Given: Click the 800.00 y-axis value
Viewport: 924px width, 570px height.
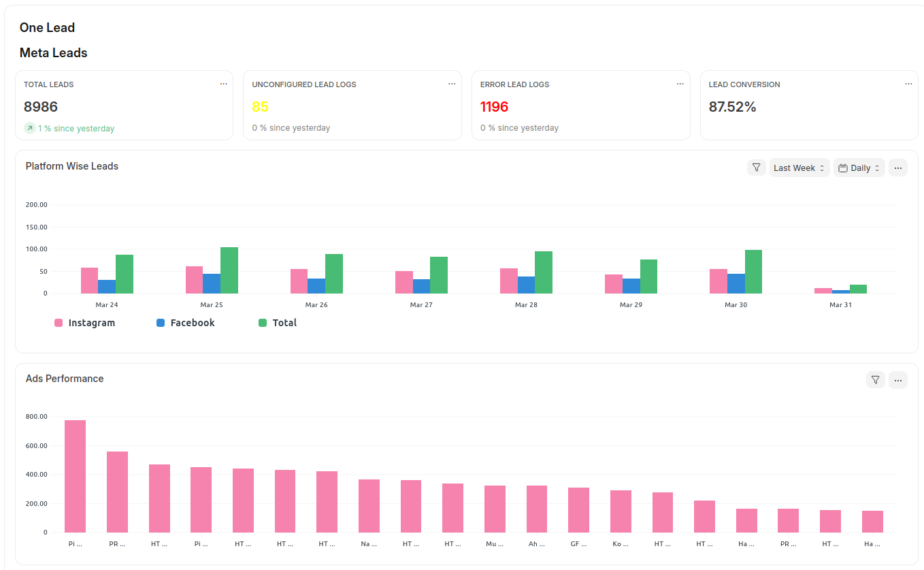Looking at the screenshot, I should (x=37, y=417).
